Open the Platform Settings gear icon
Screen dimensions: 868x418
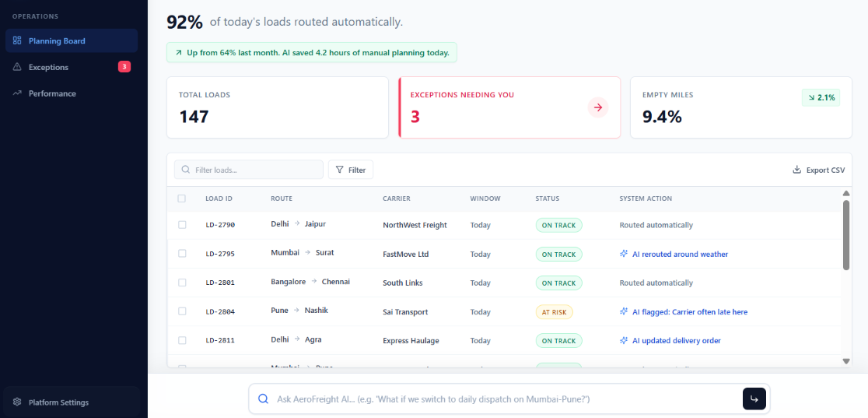click(17, 402)
